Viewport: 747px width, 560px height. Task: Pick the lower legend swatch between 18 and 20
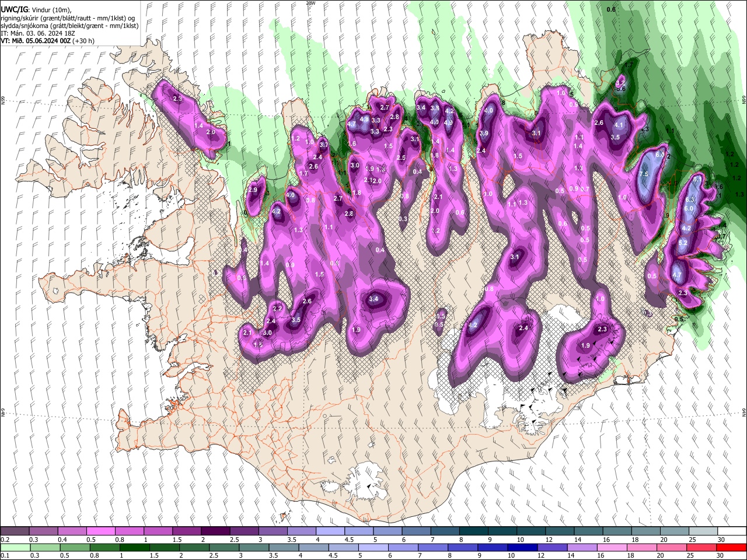[641, 547]
